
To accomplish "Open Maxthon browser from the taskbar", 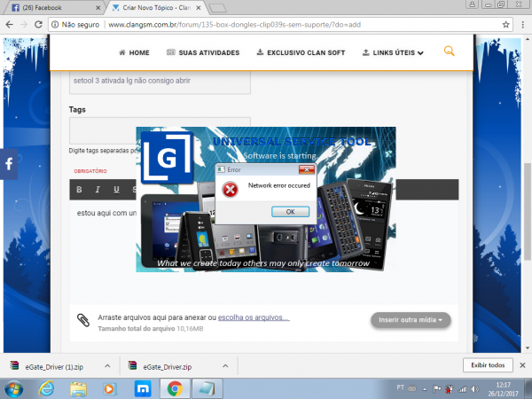I will pos(143,389).
